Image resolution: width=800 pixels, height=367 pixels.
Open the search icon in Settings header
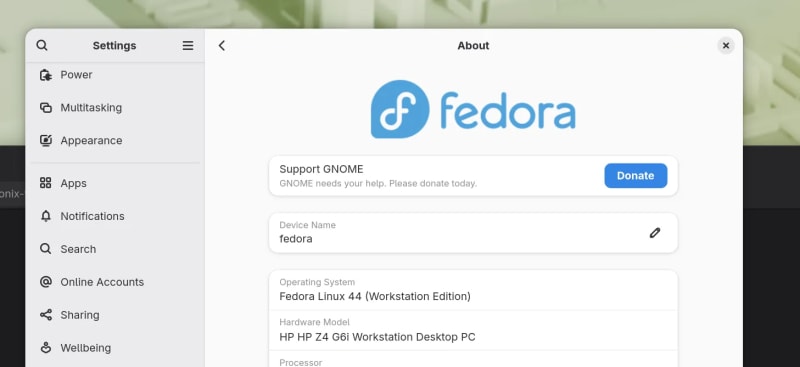(42, 45)
